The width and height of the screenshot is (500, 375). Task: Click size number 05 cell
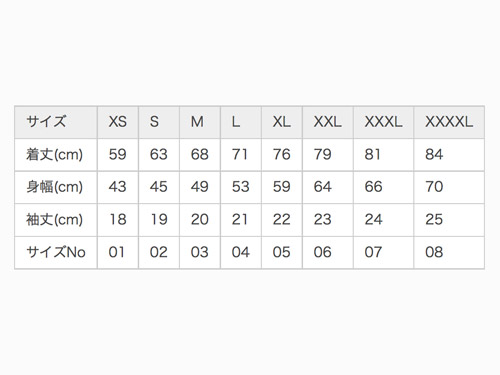click(282, 252)
